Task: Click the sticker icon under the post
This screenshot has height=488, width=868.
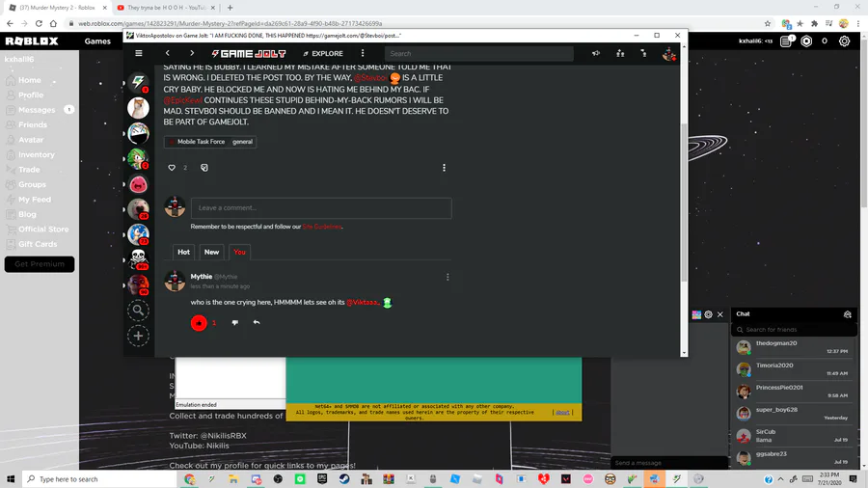Action: click(204, 168)
